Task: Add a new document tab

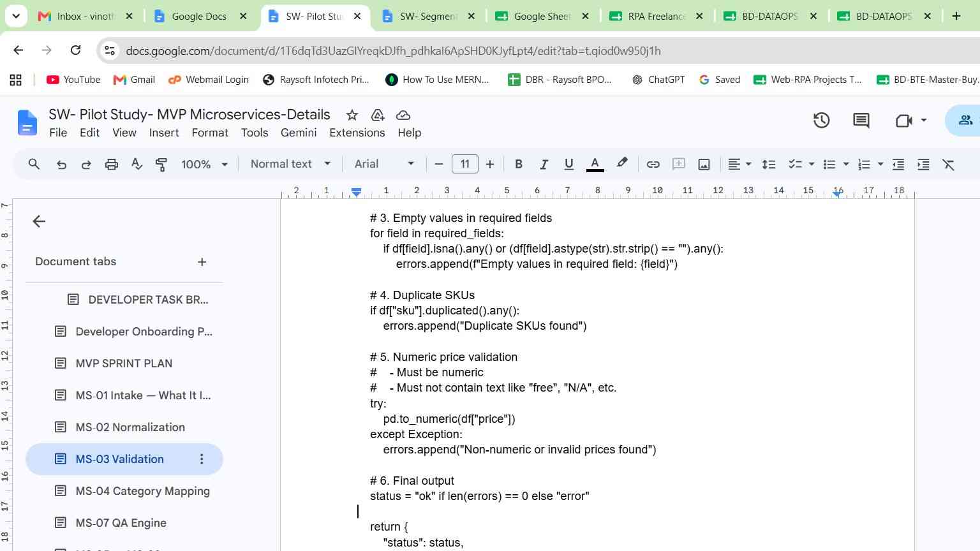Action: [x=202, y=261]
